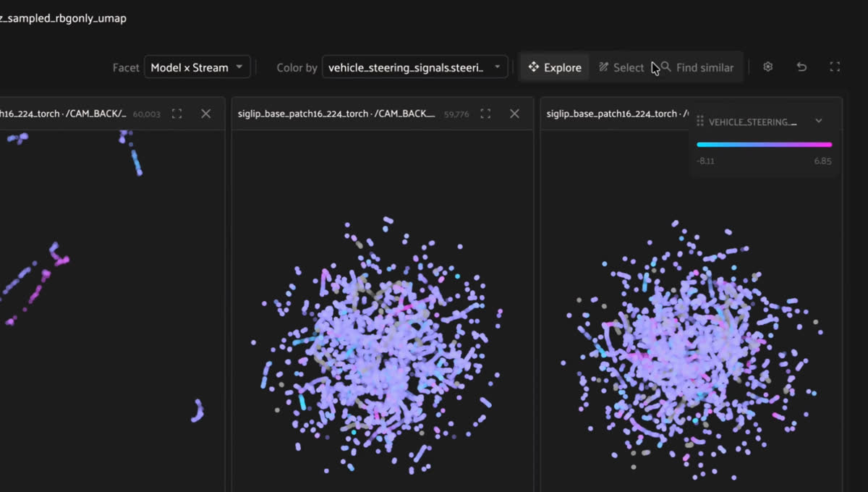
Task: Activate the Select tool
Action: (x=621, y=67)
